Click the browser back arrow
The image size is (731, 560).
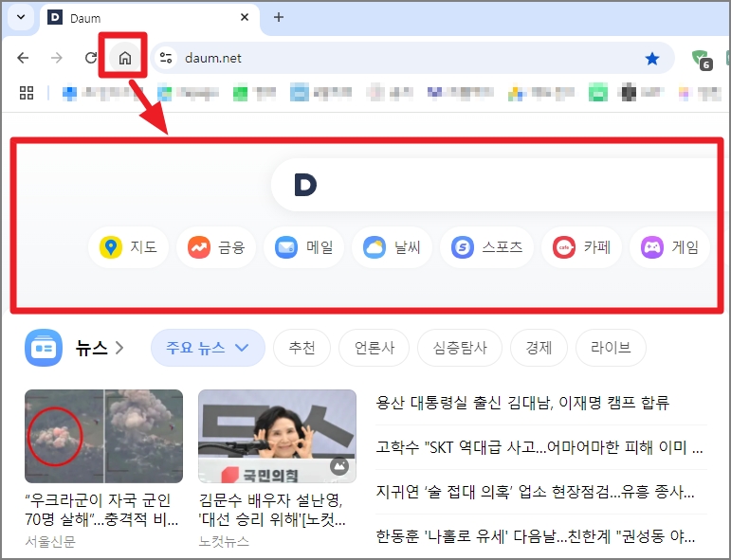click(23, 58)
